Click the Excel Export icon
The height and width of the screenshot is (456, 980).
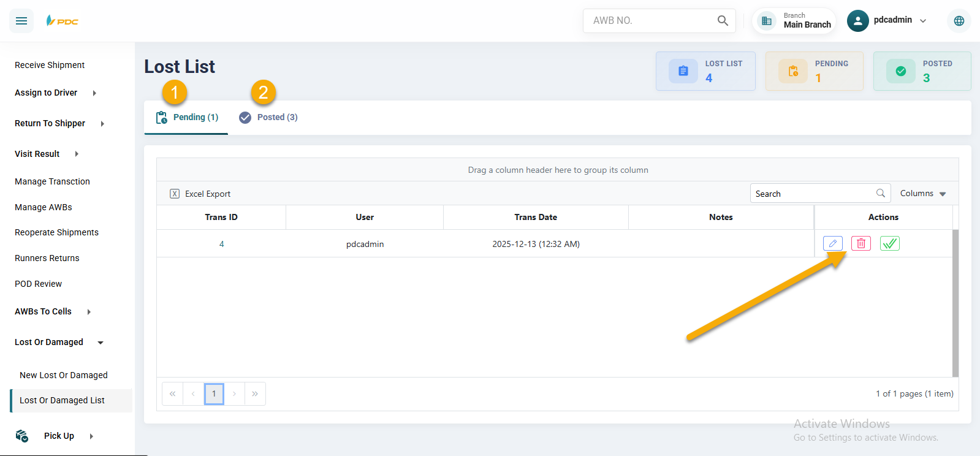coord(175,194)
